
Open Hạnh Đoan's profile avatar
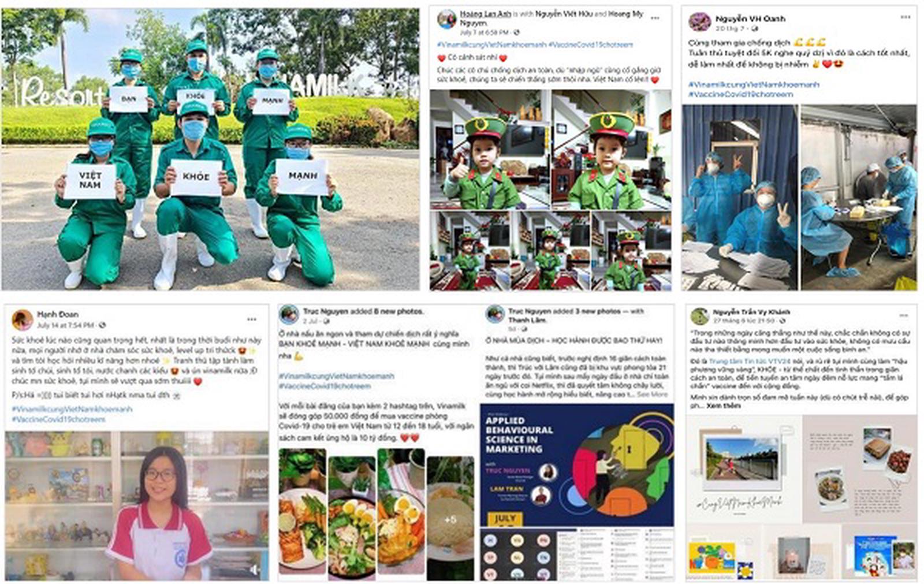tap(22, 319)
